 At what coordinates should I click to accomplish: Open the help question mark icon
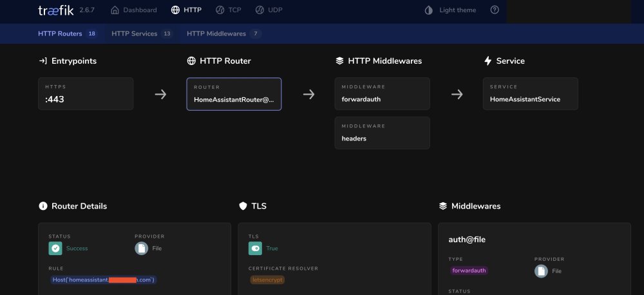495,10
